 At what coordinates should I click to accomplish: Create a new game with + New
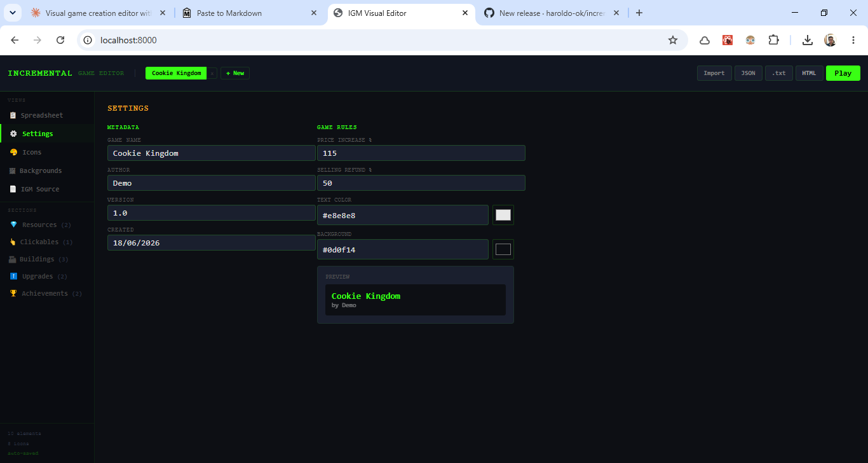coord(235,73)
